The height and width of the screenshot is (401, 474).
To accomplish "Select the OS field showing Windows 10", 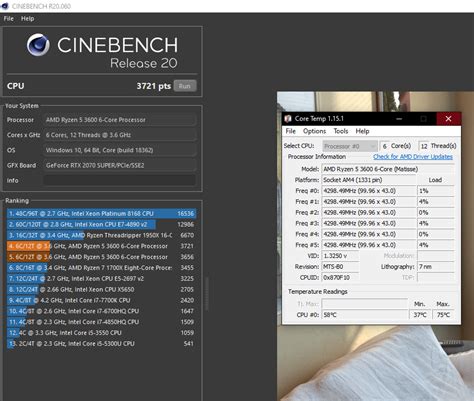I will tap(119, 150).
